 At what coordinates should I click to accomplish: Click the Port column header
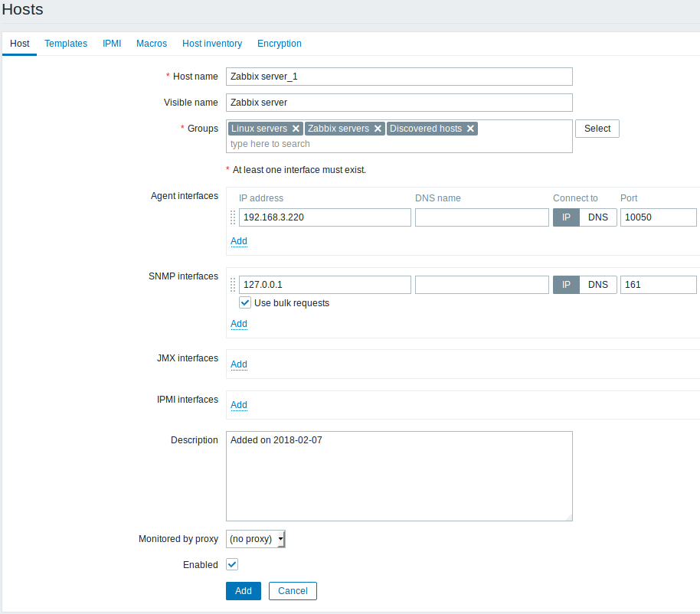pyautogui.click(x=629, y=198)
